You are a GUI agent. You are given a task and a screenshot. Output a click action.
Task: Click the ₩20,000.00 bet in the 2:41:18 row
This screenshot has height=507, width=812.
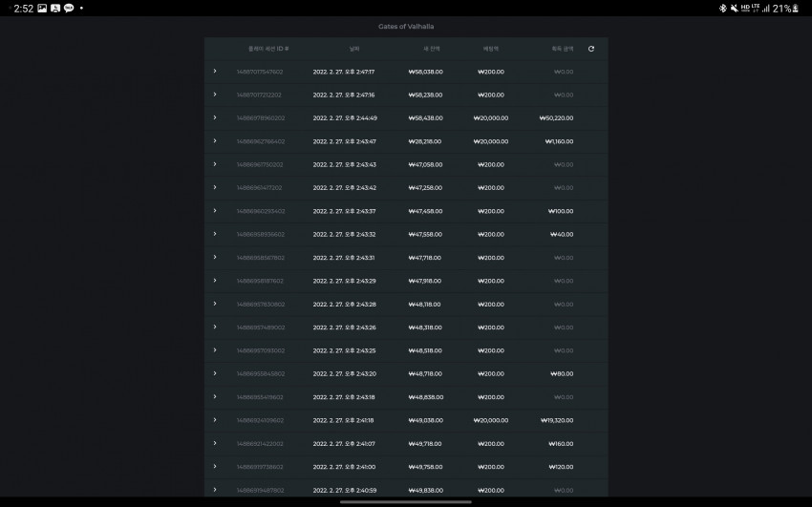click(491, 421)
